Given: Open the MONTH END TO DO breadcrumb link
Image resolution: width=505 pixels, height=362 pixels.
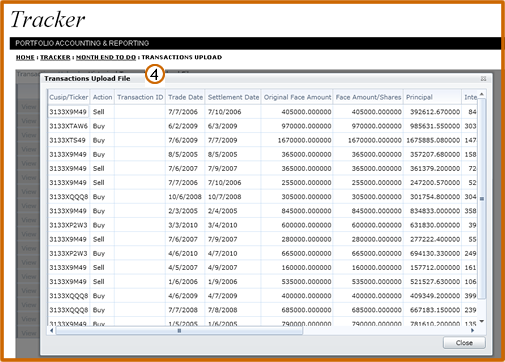Looking at the screenshot, I should (x=106, y=57).
